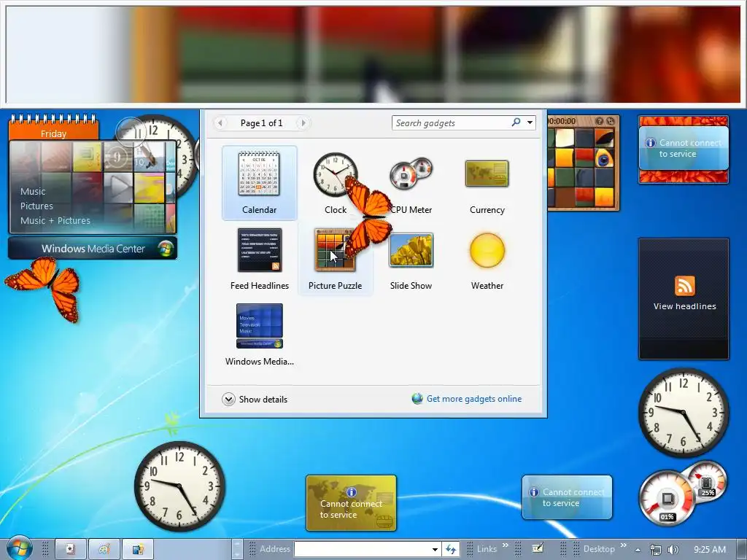This screenshot has height=560, width=747.
Task: Click the taskbar Address input box
Action: pos(362,549)
